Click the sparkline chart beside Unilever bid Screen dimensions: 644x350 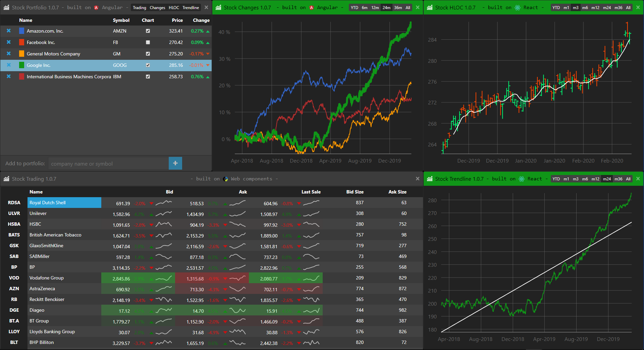pos(164,214)
